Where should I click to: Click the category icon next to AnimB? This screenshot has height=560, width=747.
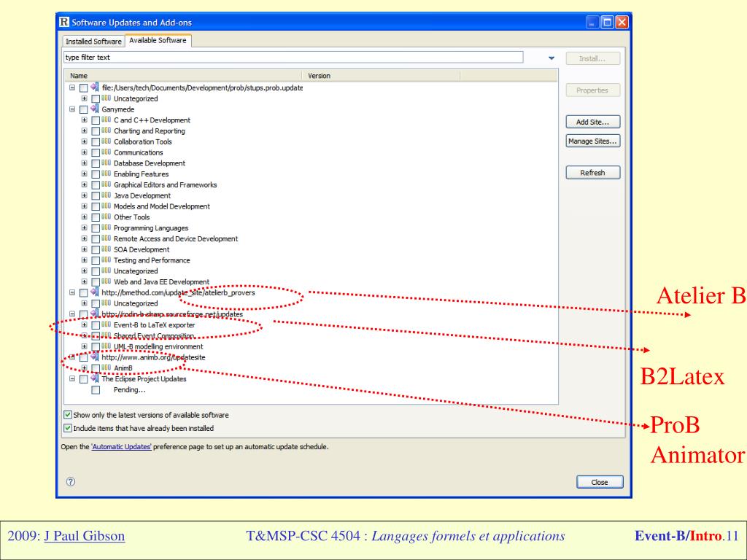pos(107,367)
